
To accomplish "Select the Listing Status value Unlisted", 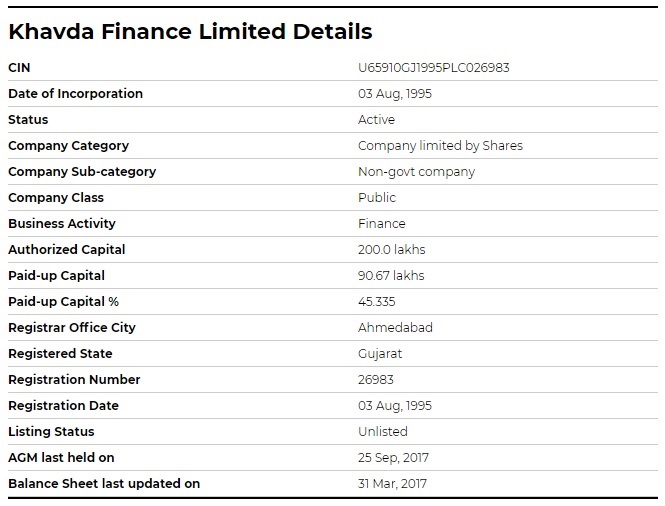I will 383,432.
